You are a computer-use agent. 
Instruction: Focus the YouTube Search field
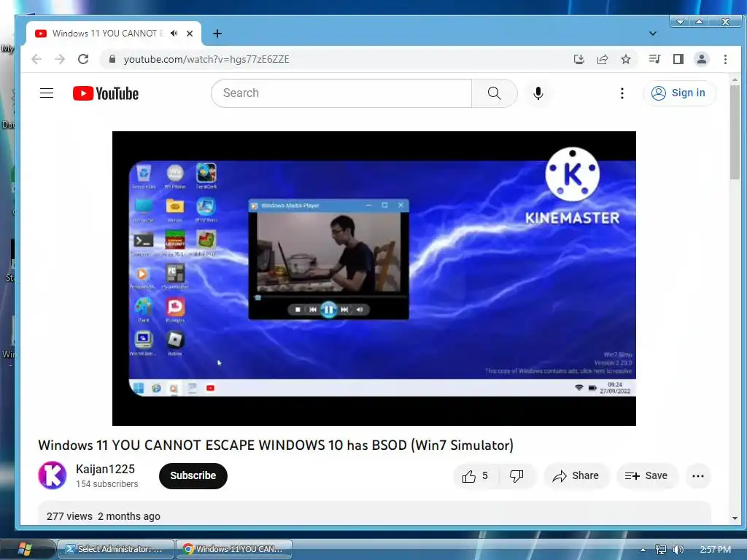tap(341, 93)
